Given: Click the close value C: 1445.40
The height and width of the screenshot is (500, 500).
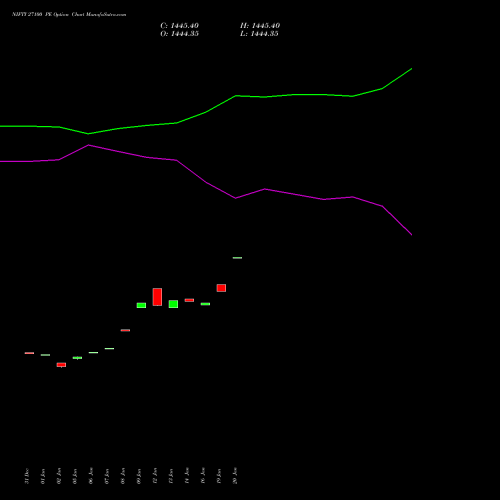Looking at the screenshot, I should [179, 26].
